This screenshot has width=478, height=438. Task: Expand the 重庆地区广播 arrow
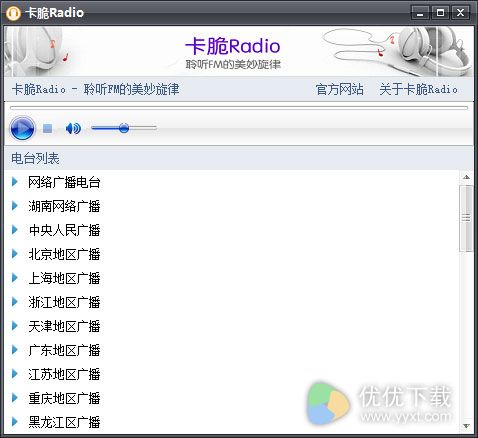click(15, 398)
